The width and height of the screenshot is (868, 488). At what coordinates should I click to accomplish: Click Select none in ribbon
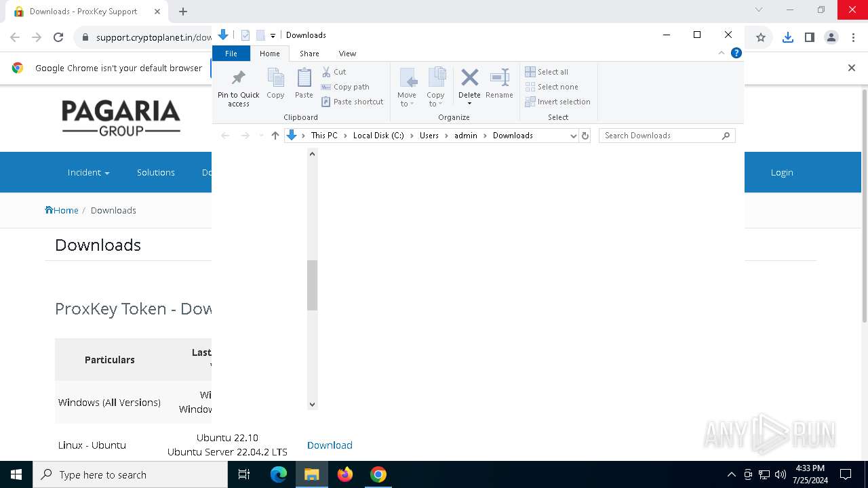(552, 87)
